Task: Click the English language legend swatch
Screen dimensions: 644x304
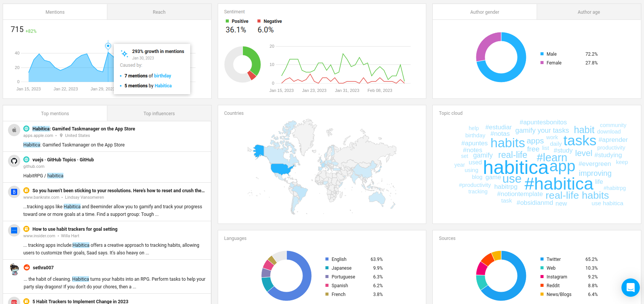Action: click(327, 259)
